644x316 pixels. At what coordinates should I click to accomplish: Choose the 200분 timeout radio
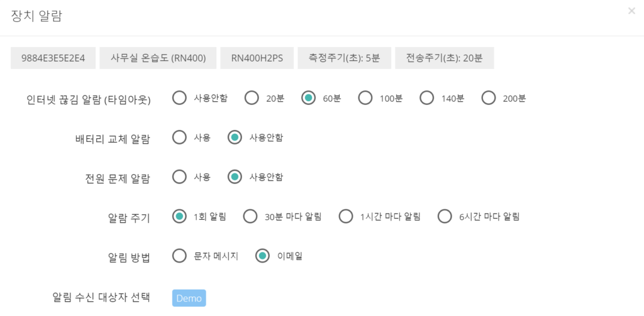488,98
